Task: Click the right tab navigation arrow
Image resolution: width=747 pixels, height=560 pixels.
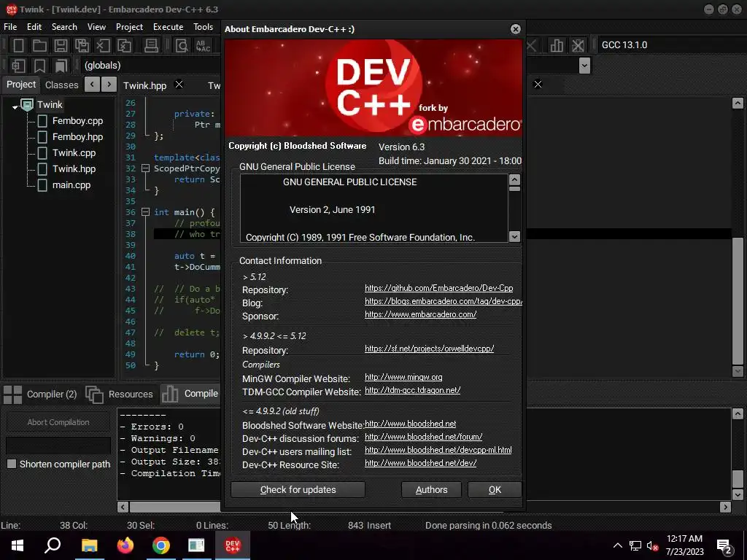Action: 109,85
